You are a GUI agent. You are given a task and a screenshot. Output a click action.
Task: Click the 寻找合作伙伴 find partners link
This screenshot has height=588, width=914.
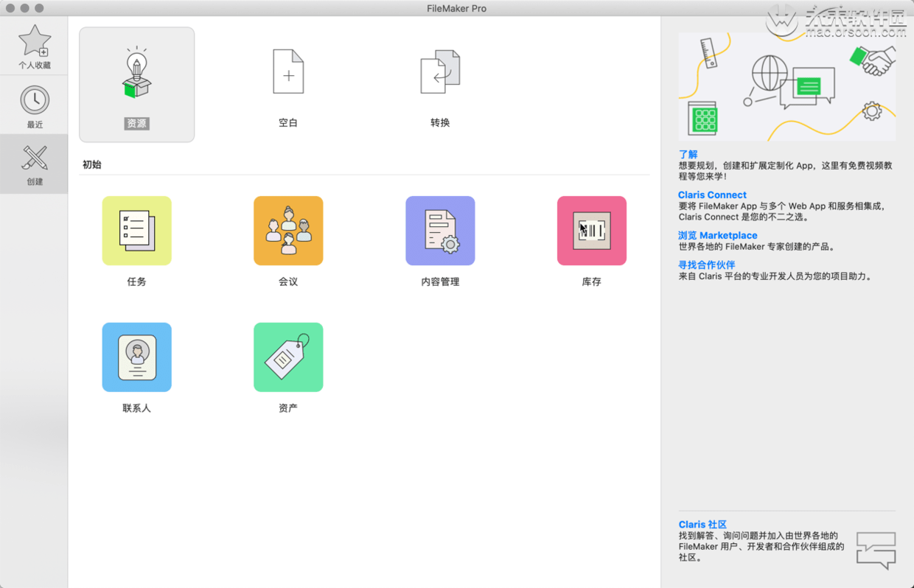706,265
